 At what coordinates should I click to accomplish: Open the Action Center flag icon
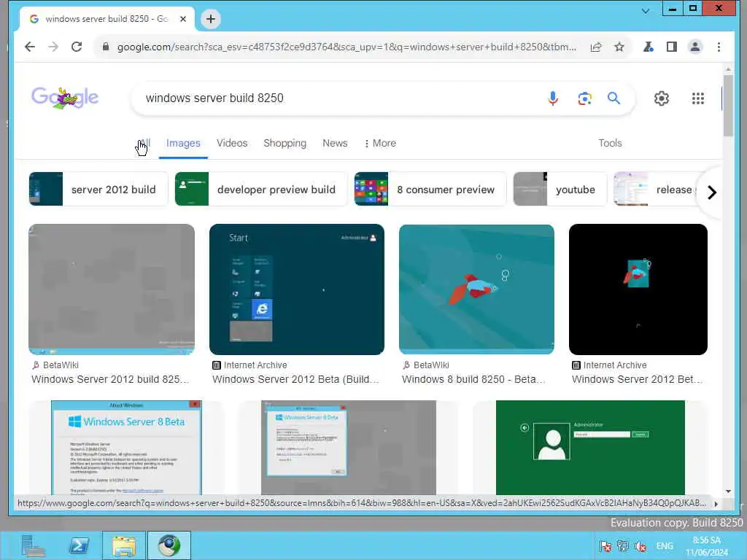605,546
